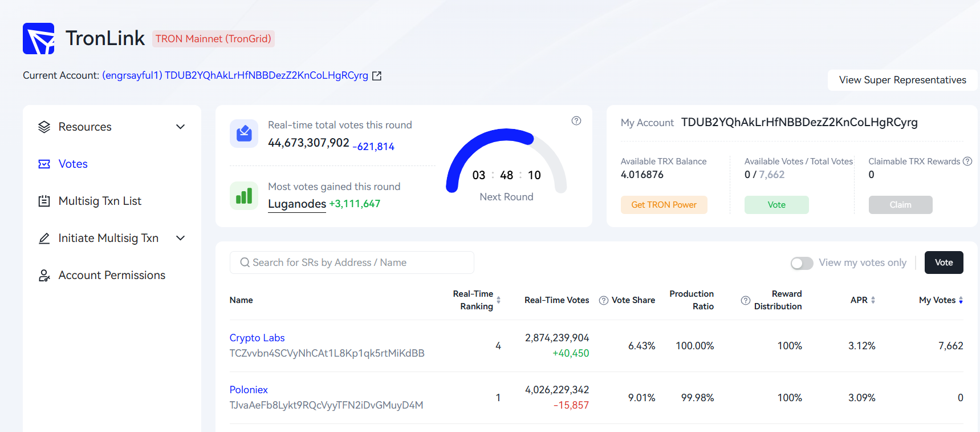Click the total votes ballot box icon
Screen dimensions: 980x432
244,134
